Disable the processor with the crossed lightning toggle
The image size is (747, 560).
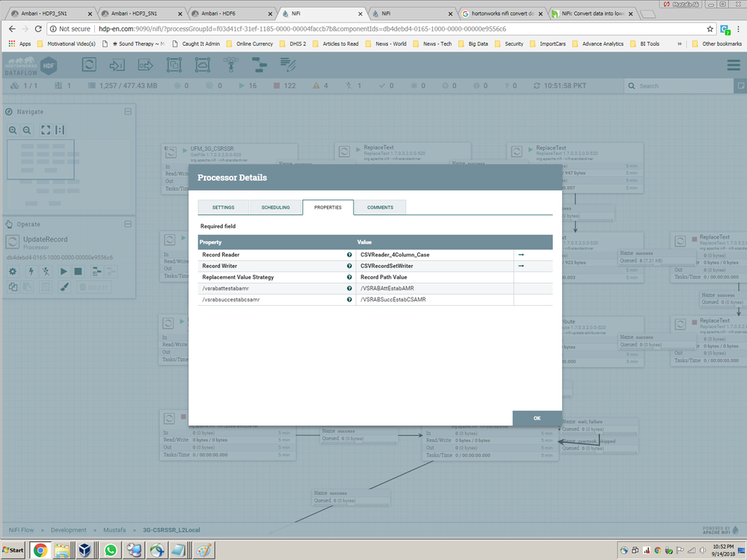[46, 271]
